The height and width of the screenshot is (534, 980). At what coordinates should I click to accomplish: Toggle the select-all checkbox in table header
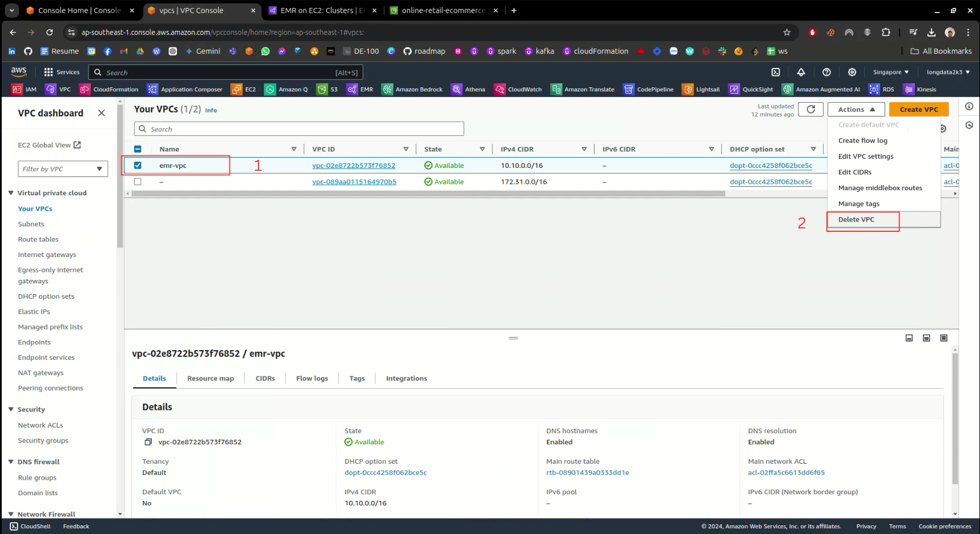point(138,149)
